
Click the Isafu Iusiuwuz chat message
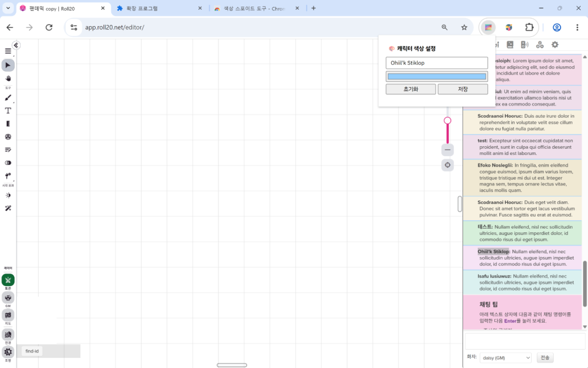tap(523, 282)
